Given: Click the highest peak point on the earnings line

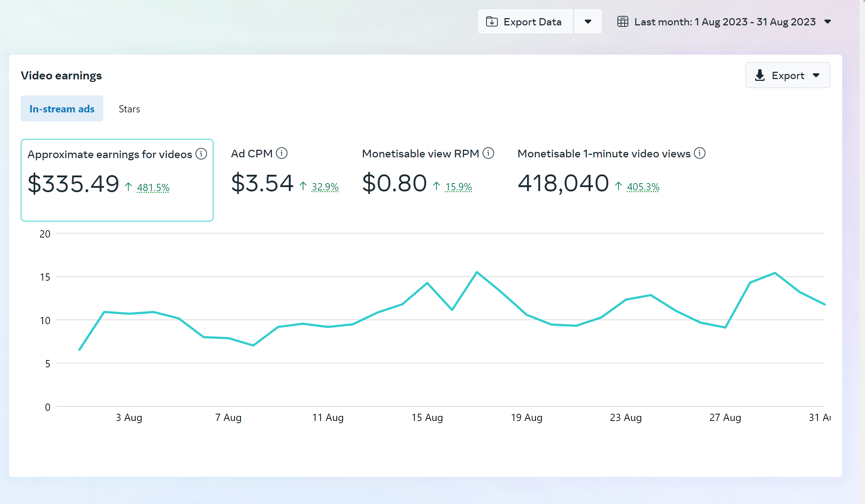Looking at the screenshot, I should 477,272.
